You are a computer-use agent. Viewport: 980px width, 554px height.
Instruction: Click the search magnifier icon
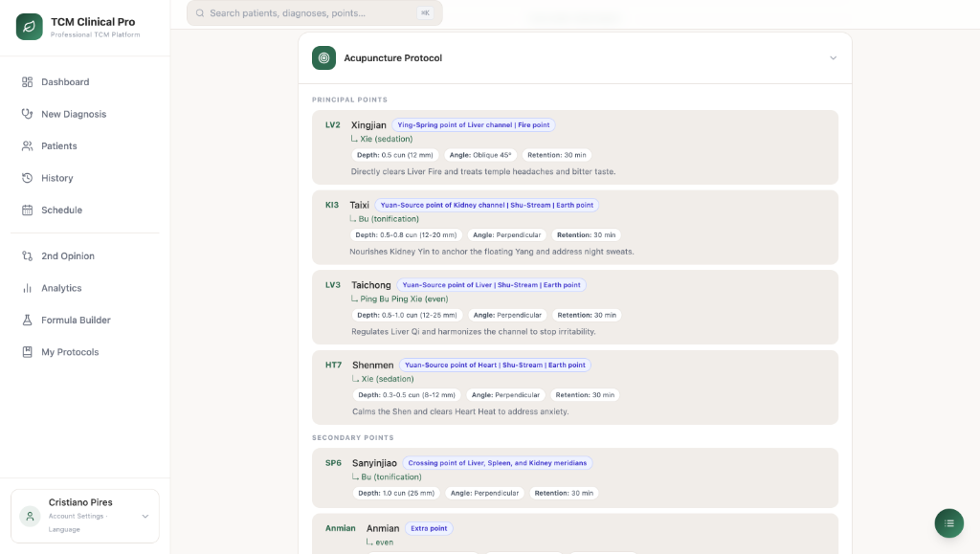[x=200, y=13]
